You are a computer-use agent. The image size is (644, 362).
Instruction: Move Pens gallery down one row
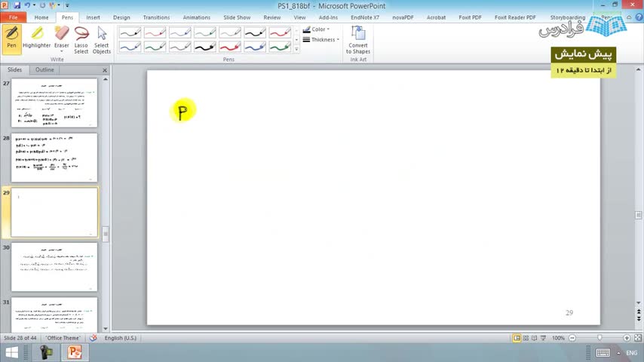point(296,40)
